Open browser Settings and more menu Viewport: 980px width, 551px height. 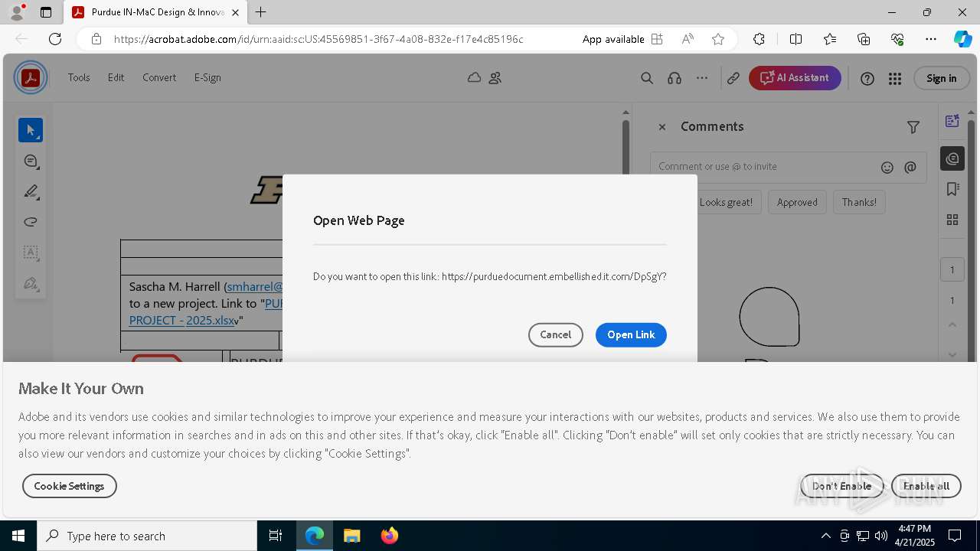coord(931,39)
